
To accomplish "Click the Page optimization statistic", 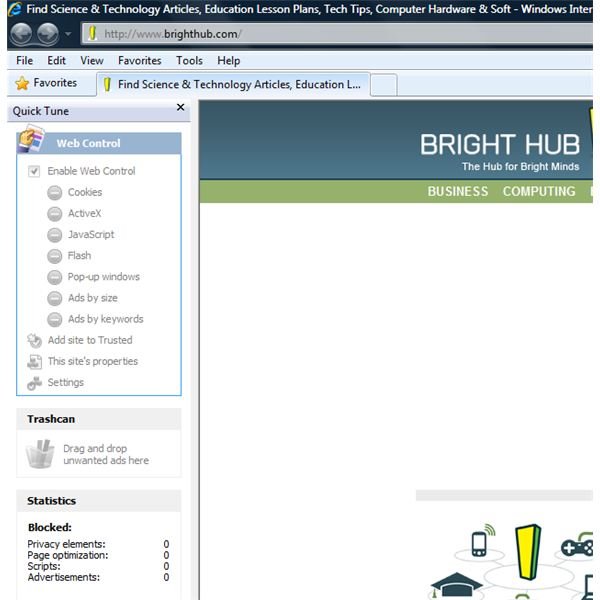I will (x=98, y=555).
